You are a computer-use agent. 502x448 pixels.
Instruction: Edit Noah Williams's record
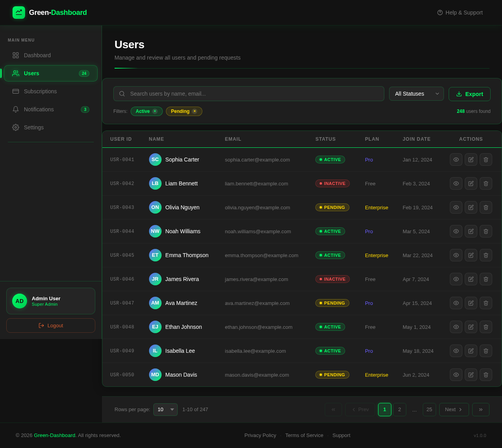(471, 231)
